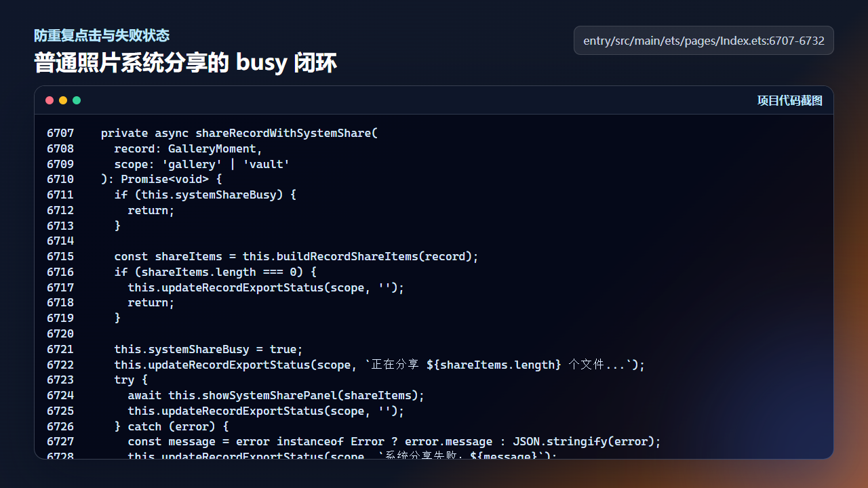The height and width of the screenshot is (488, 868).
Task: Click line 'this.systemShareBusy = true;'
Action: coord(209,349)
